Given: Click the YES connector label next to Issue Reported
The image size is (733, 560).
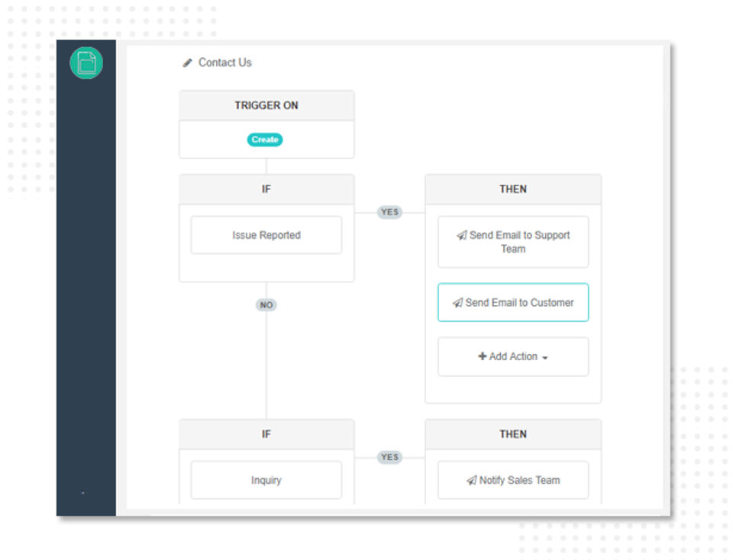Looking at the screenshot, I should 389,212.
